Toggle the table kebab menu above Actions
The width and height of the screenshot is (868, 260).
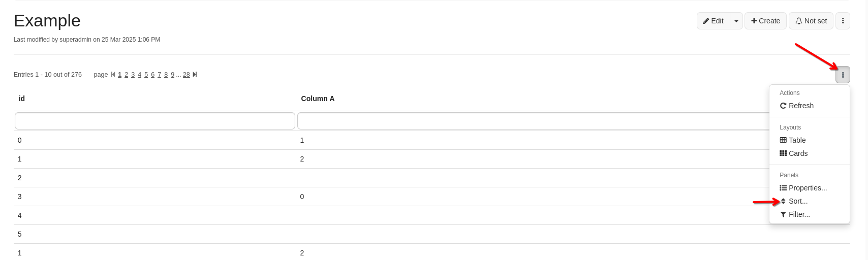click(843, 75)
